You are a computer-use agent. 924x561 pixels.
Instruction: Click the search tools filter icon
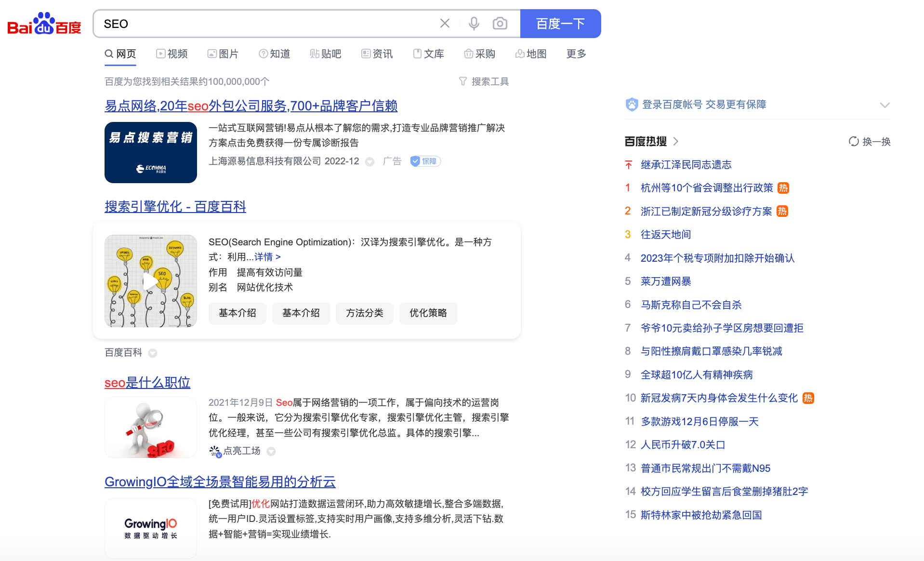pos(463,81)
